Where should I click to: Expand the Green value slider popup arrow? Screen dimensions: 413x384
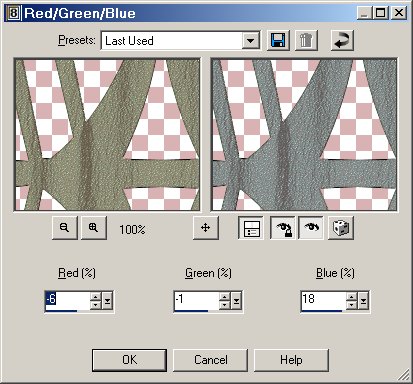(x=236, y=301)
